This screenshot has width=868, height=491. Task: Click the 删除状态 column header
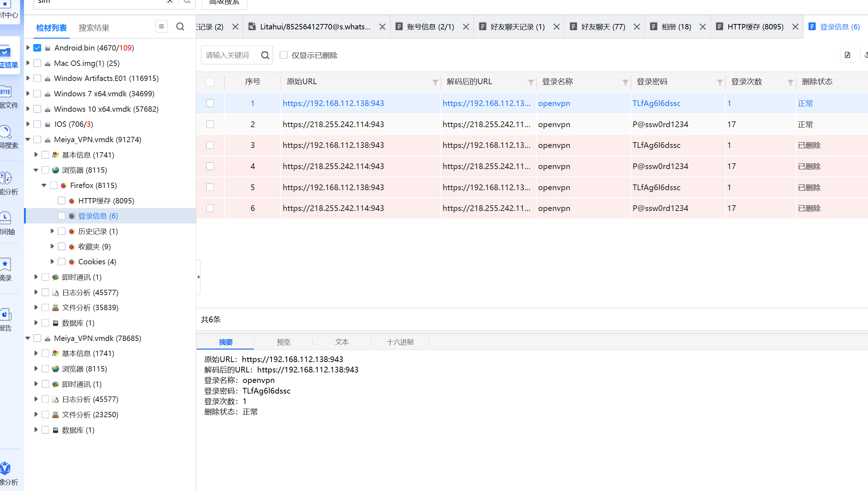coord(817,82)
